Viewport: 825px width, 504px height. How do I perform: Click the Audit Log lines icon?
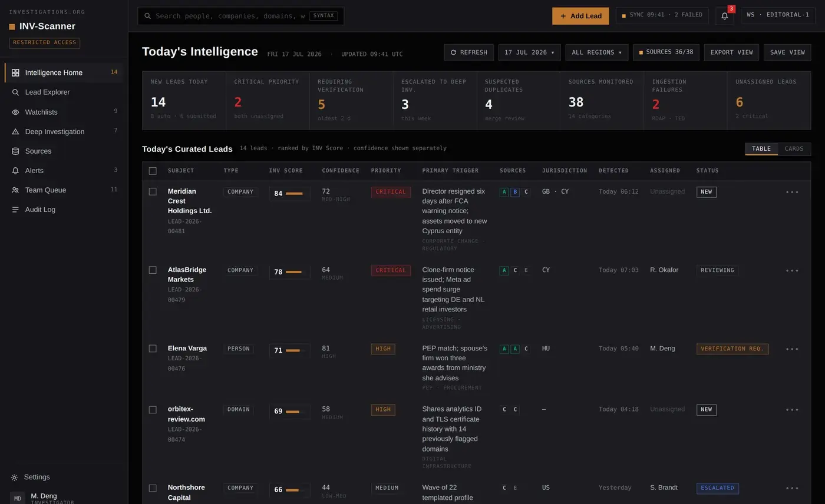[15, 210]
